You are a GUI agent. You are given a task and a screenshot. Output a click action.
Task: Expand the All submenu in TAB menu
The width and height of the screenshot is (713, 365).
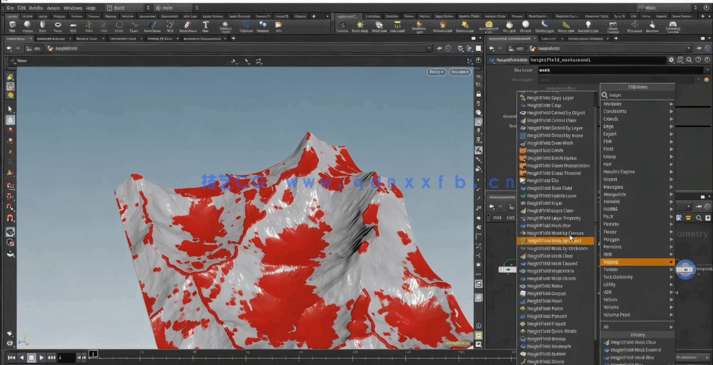coord(637,327)
